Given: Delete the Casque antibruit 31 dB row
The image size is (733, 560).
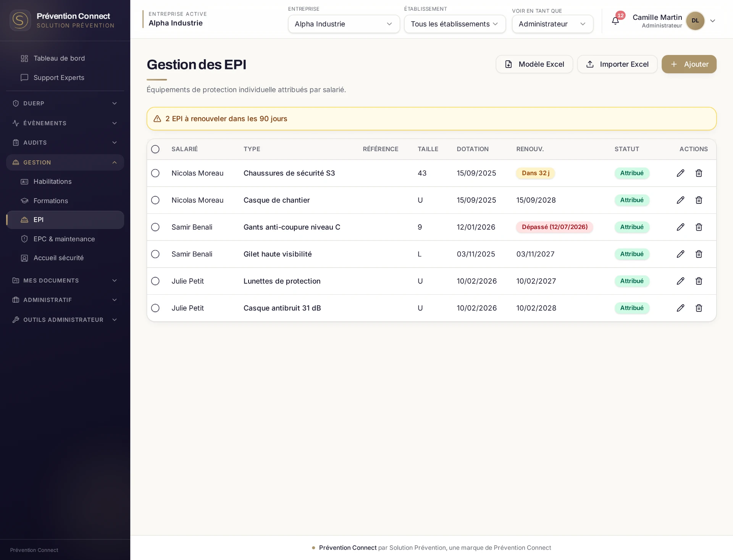Looking at the screenshot, I should coord(699,308).
